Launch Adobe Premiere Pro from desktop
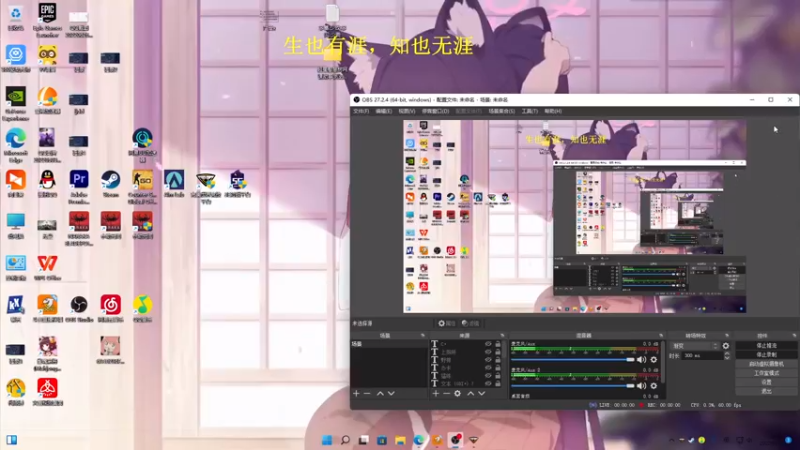The height and width of the screenshot is (450, 800). pyautogui.click(x=79, y=187)
